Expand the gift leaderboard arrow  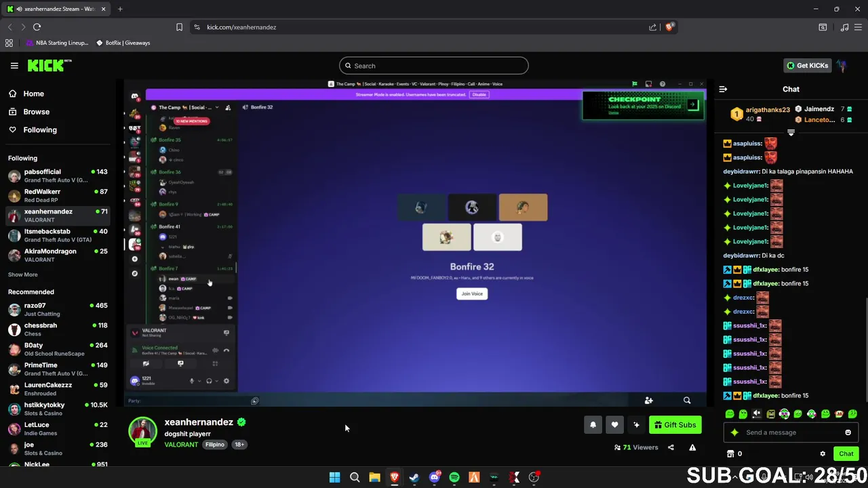(x=791, y=133)
